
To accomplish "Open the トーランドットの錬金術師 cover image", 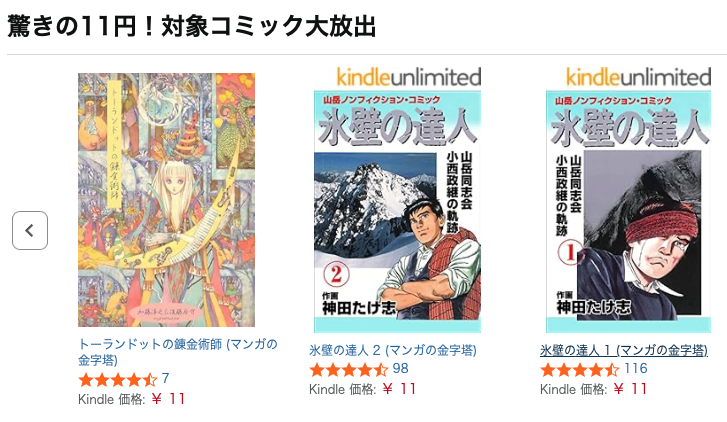I will [x=166, y=200].
